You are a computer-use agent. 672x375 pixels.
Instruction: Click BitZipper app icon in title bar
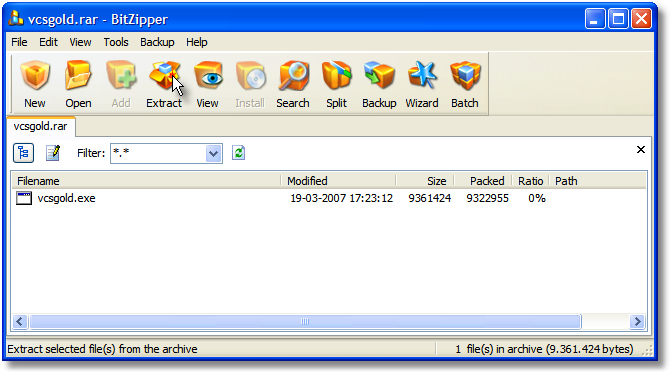click(x=16, y=18)
